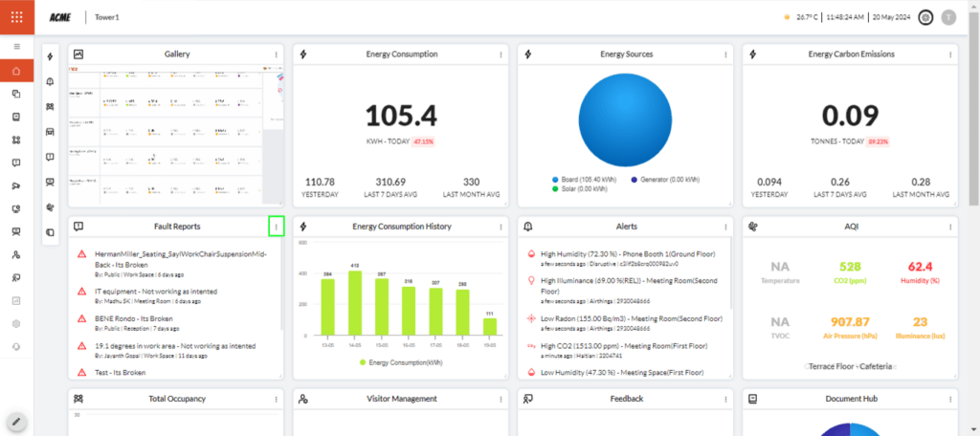Toggle Board legend item in Energy Sources
980x436 pixels.
point(584,179)
